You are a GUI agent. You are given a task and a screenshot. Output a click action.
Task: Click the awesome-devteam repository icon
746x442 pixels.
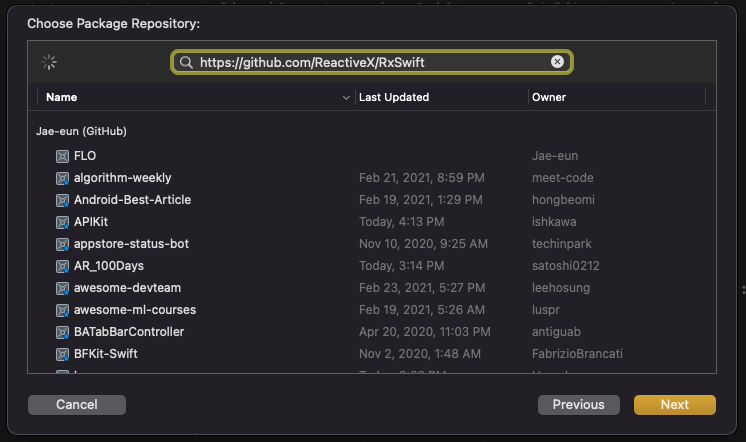62,288
